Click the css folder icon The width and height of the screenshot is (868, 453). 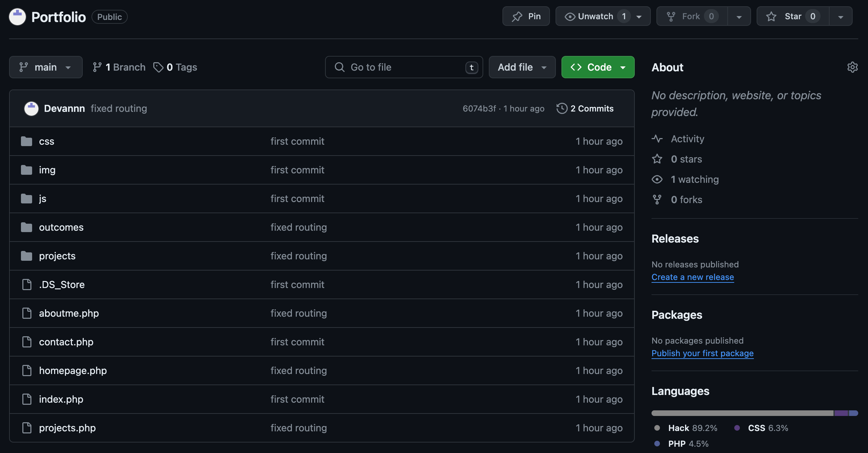(x=27, y=141)
